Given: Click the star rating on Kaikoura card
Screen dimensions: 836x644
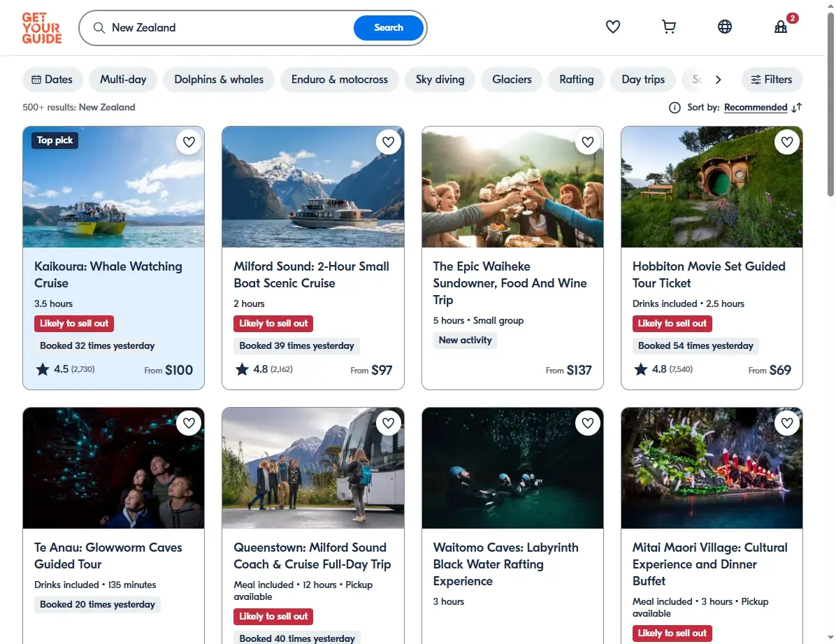Looking at the screenshot, I should point(65,369).
